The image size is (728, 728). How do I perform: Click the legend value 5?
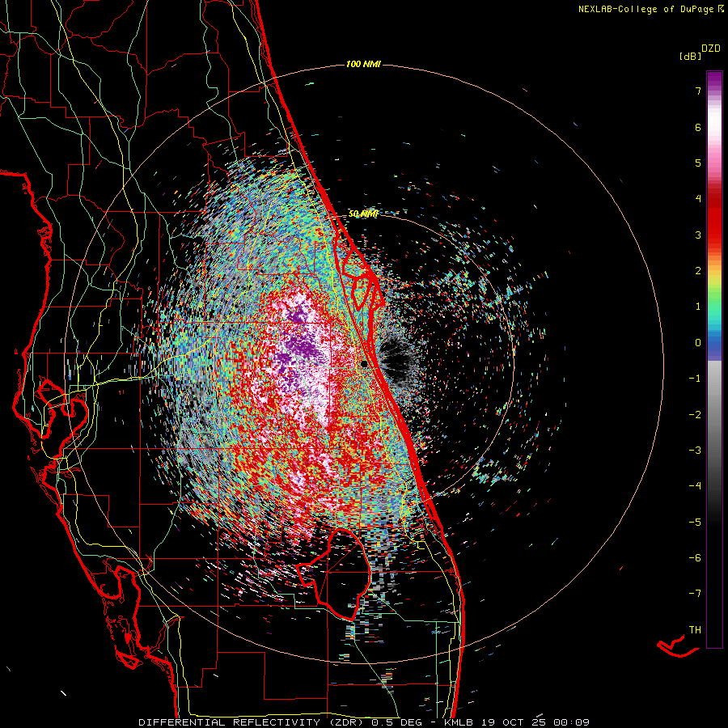click(x=698, y=163)
